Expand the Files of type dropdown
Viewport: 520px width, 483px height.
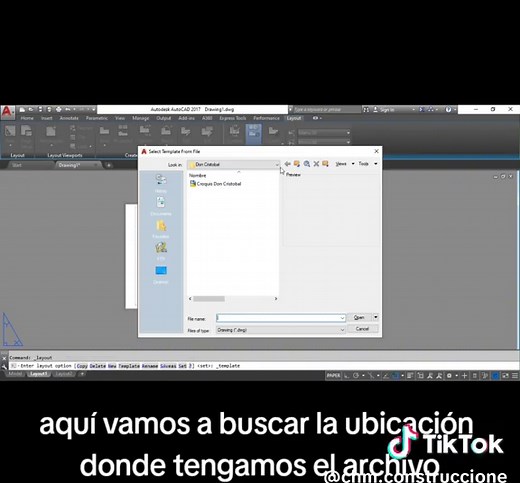(x=342, y=330)
